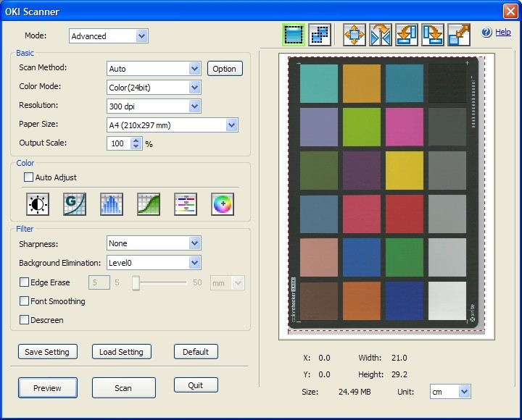This screenshot has width=522, height=420.
Task: Start scanning with Scan button
Action: coord(123,387)
